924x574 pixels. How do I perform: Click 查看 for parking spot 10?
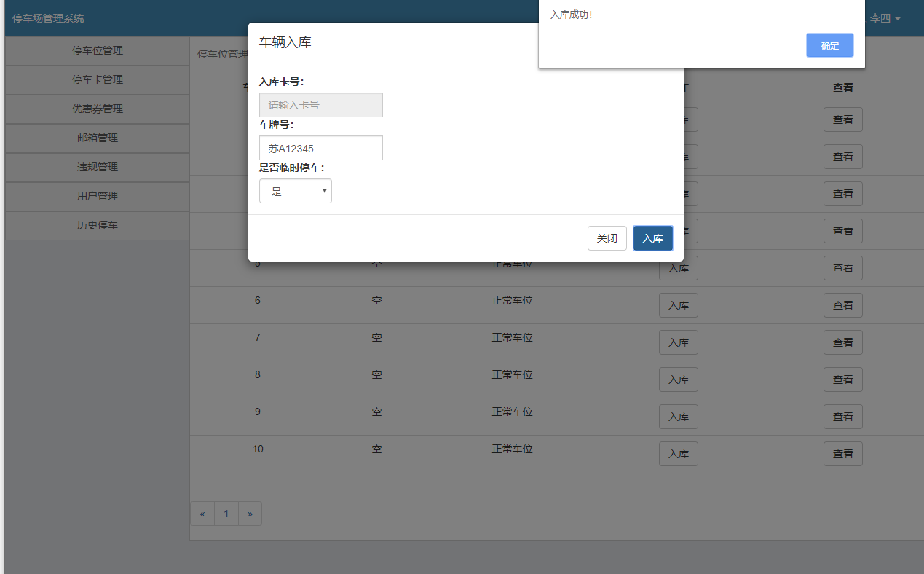click(x=842, y=453)
